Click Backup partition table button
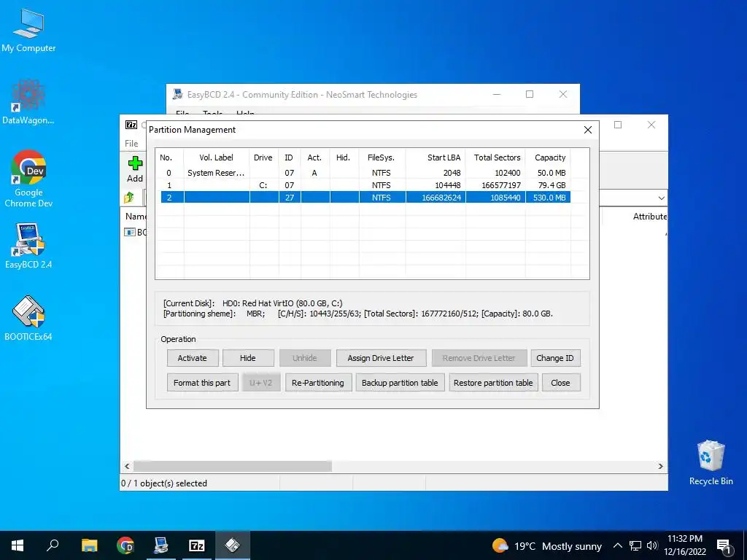 point(400,383)
